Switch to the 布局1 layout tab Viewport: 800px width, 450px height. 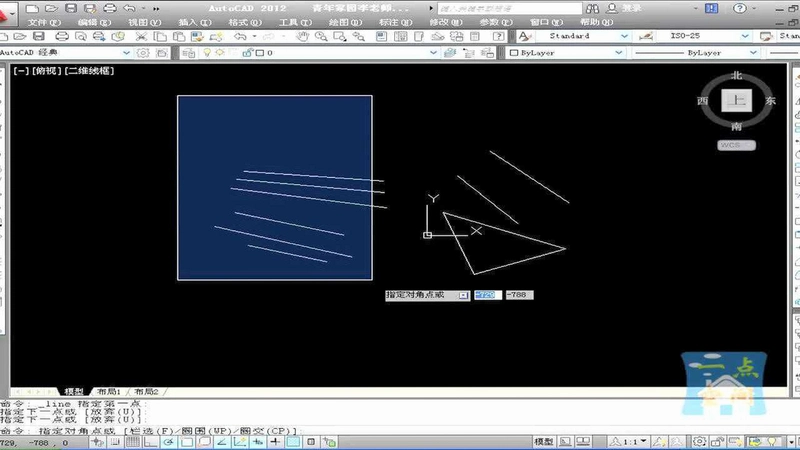tap(109, 392)
